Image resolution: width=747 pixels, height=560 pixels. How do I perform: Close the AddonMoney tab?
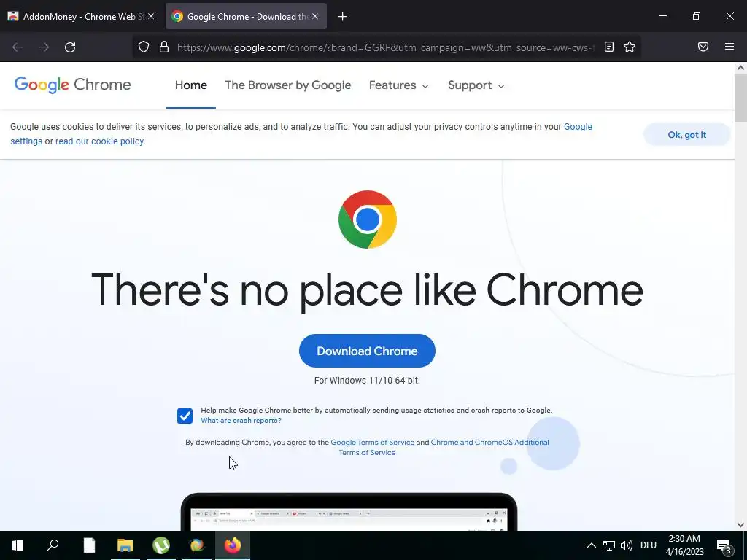(150, 16)
